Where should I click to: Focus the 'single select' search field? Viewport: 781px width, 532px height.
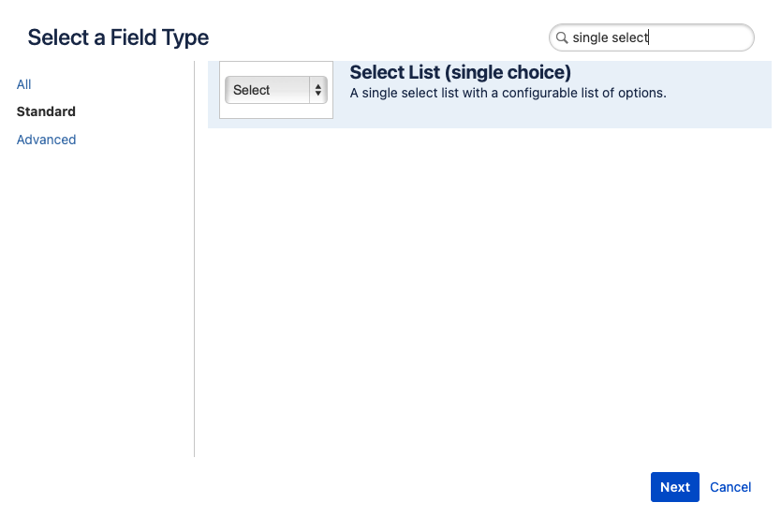pos(656,37)
